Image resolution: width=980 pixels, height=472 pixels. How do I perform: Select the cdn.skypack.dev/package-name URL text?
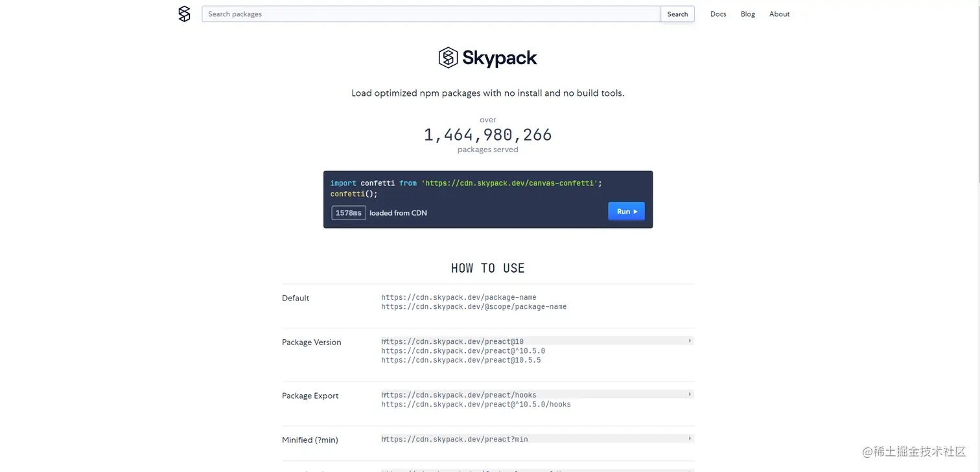coord(459,297)
